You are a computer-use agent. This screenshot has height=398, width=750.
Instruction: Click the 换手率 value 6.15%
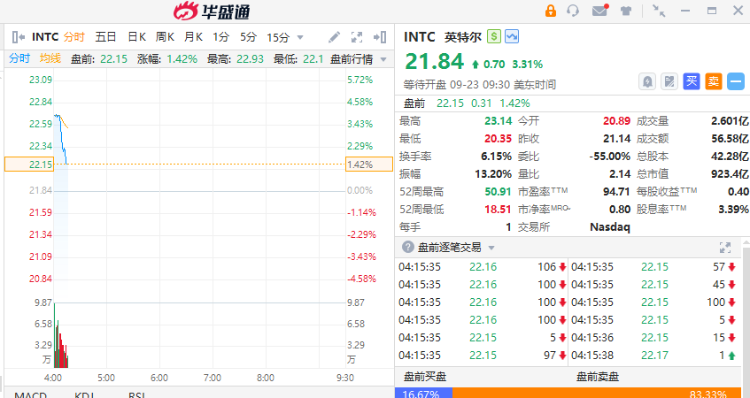tap(496, 156)
